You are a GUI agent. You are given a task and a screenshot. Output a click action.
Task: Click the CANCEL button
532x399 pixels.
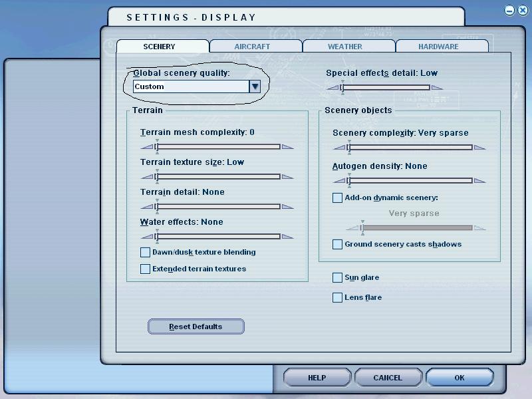388,378
